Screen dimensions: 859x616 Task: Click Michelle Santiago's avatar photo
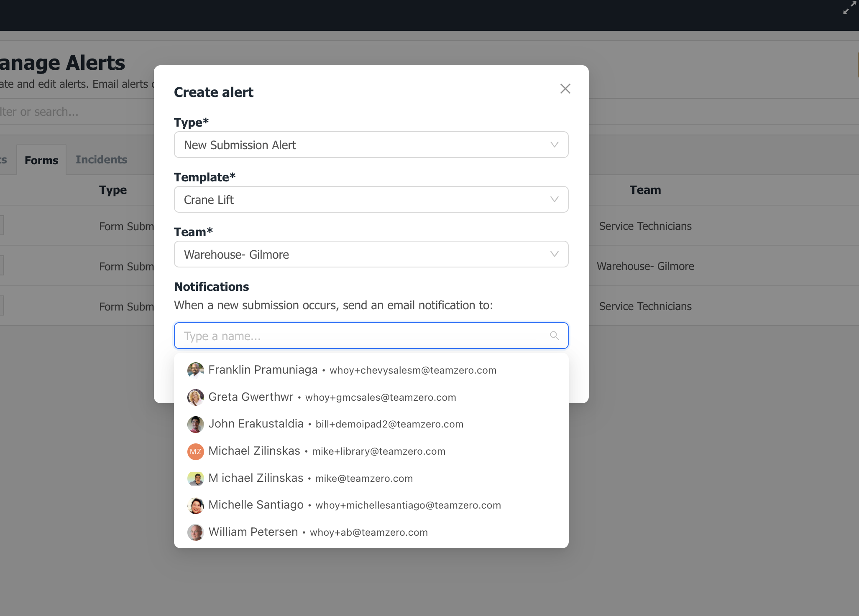195,505
